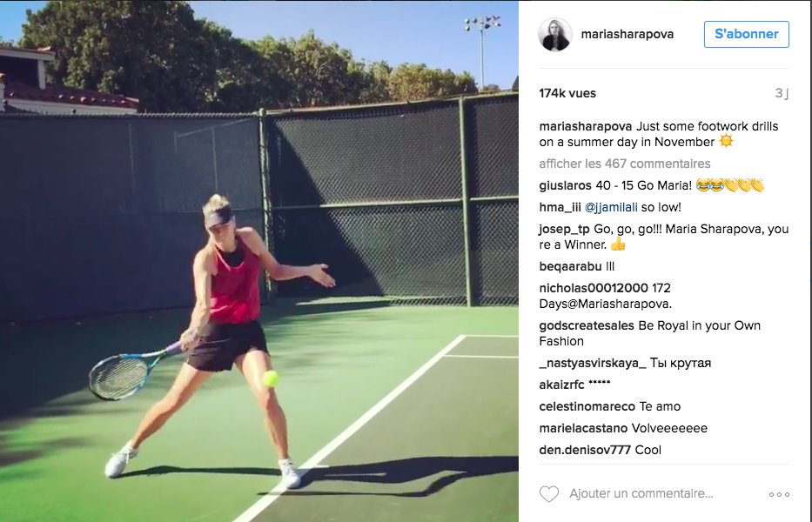Click the S'abonner follow button
The width and height of the screenshot is (812, 522).
746,34
